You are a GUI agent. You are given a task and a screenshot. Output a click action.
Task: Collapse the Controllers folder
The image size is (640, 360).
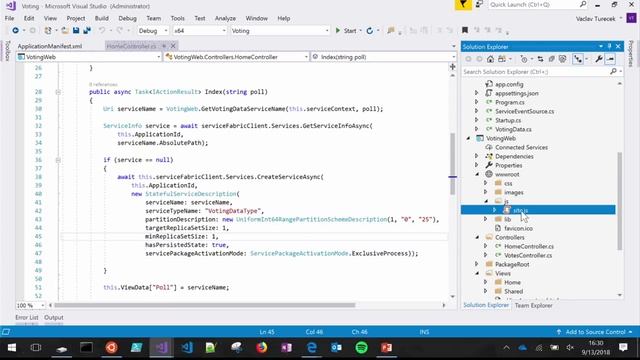coord(477,237)
